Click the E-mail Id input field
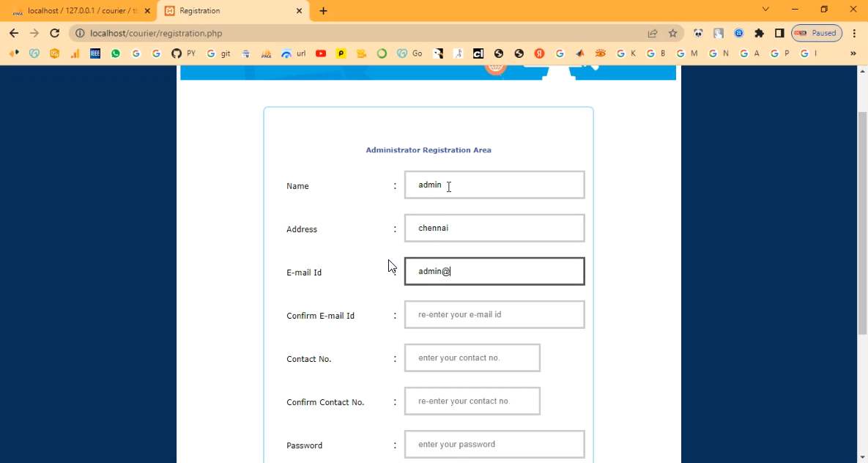868x463 pixels. click(x=494, y=271)
